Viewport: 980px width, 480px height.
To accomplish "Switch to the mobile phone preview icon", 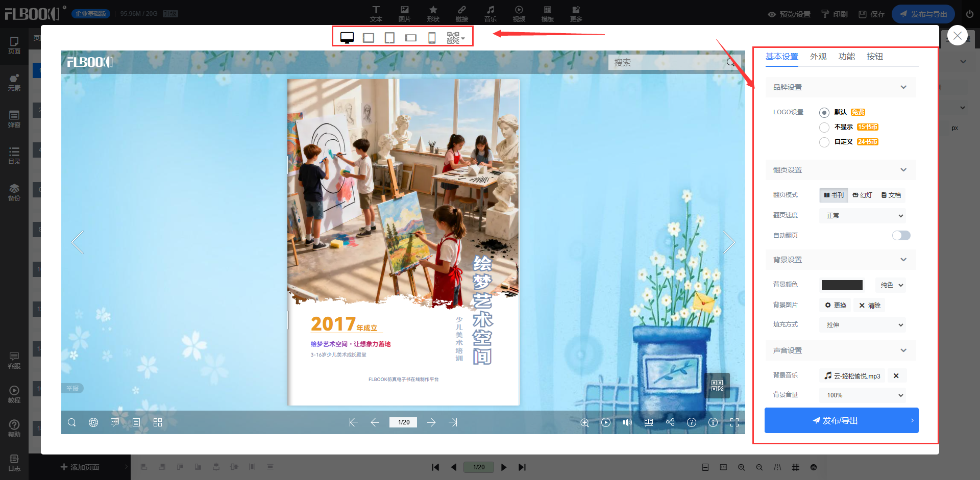I will click(x=432, y=38).
